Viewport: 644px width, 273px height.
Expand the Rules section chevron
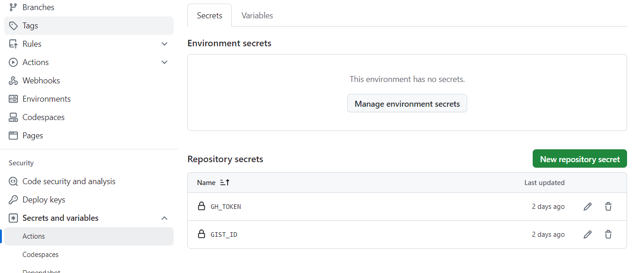tap(164, 44)
